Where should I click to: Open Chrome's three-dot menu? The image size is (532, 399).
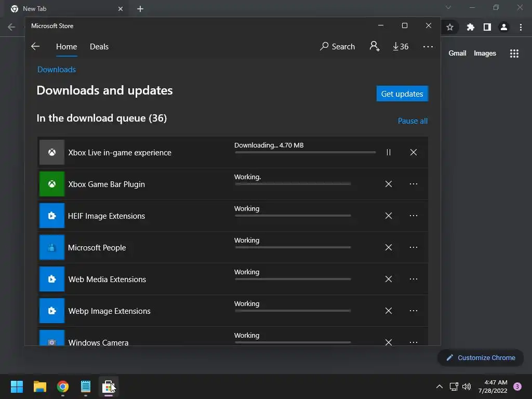click(521, 27)
